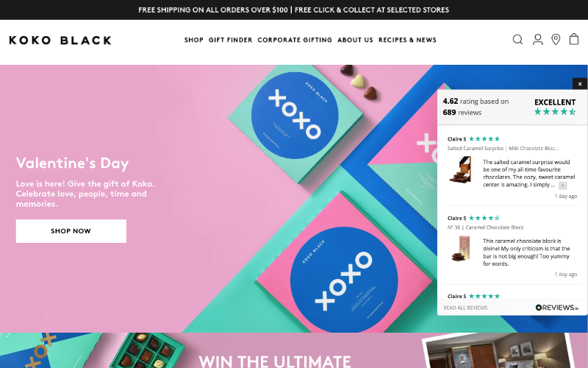This screenshot has width=588, height=368.
Task: Go to Corporate Gifting
Action: 295,40
